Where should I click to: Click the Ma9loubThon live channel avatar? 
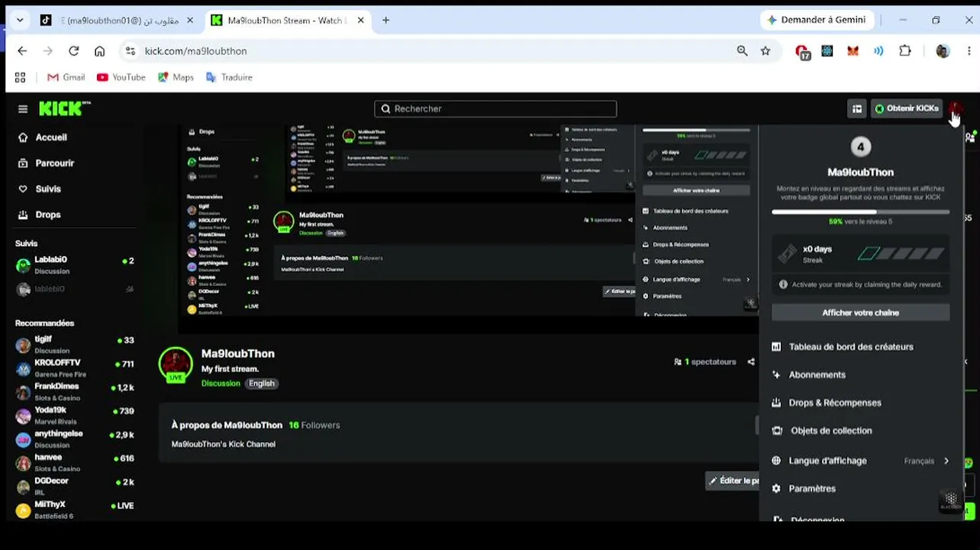coord(176,364)
